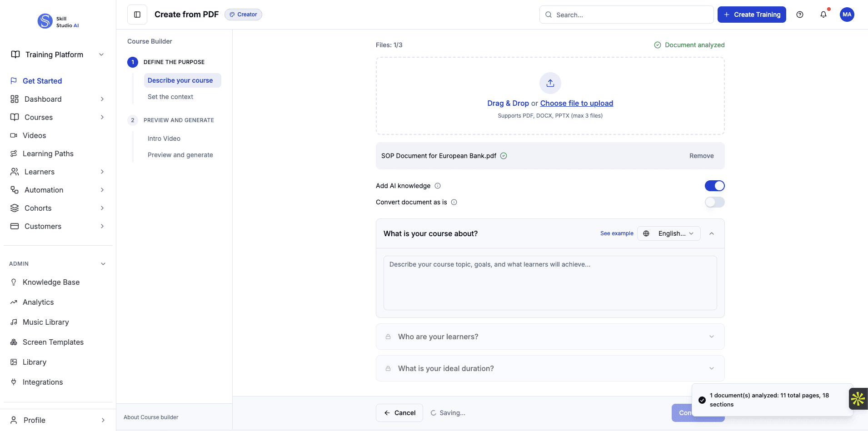Select the Music Library icon

[14, 322]
